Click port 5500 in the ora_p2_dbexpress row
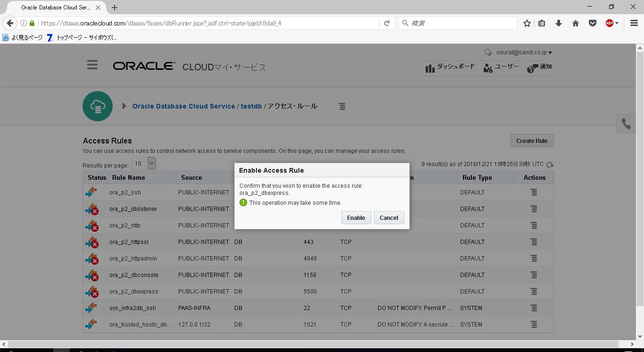Image resolution: width=644 pixels, height=352 pixels. (310, 292)
